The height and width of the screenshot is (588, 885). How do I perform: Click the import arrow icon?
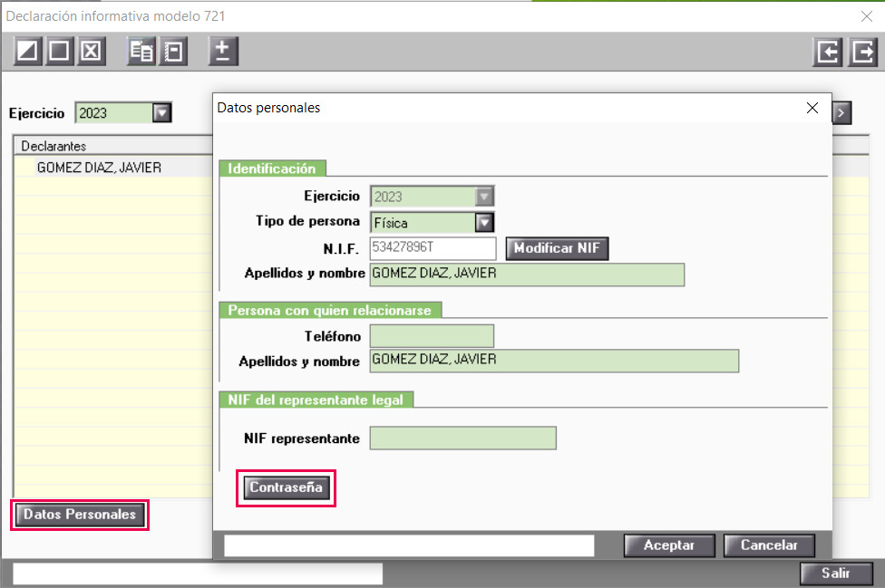[x=828, y=53]
